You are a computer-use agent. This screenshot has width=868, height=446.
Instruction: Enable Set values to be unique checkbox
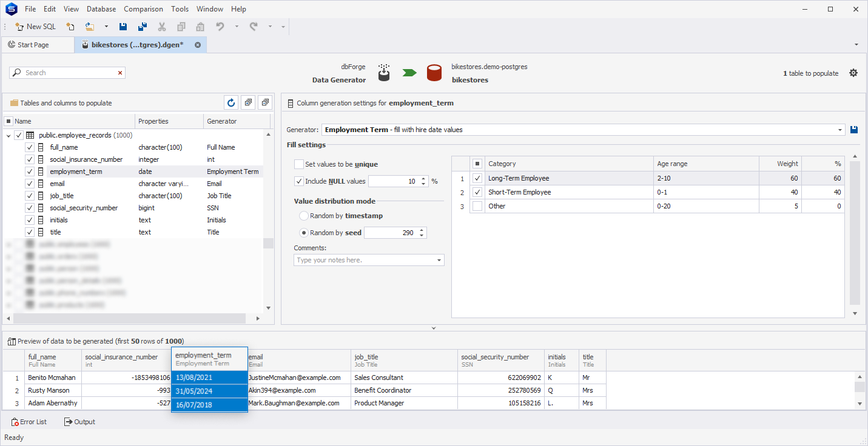pos(298,164)
